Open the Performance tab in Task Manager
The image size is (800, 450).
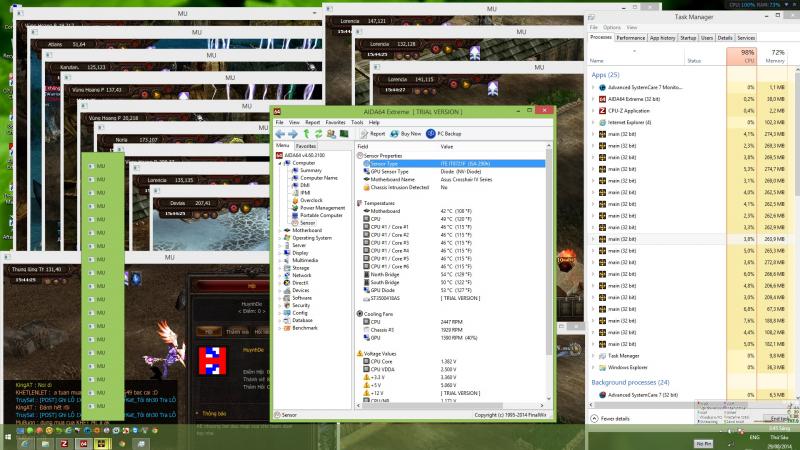(630, 37)
